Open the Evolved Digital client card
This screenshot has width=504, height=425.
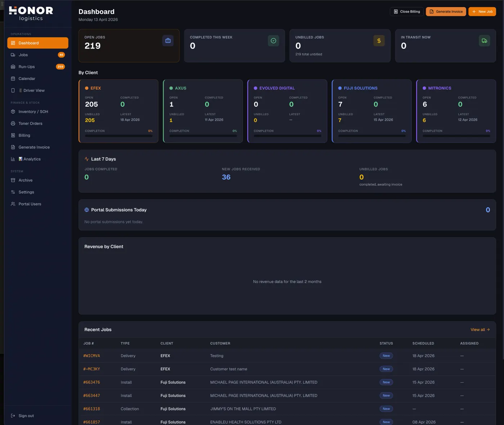[x=287, y=111]
